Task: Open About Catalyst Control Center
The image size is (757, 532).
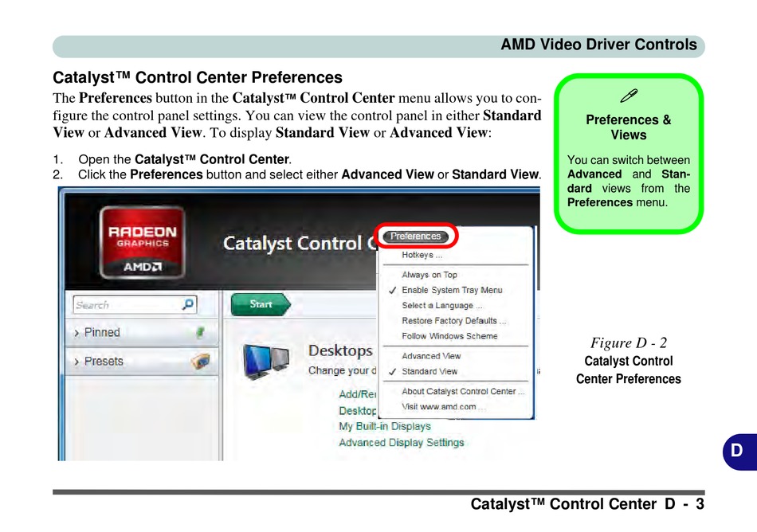Action: (462, 391)
